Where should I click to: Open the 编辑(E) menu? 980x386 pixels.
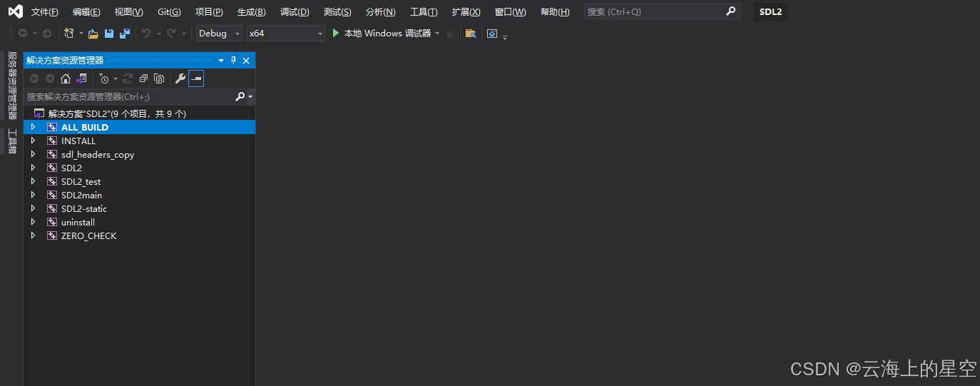pos(86,12)
